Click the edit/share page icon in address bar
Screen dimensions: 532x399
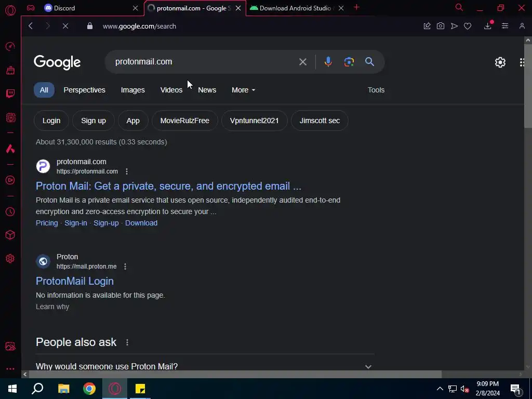point(427,26)
